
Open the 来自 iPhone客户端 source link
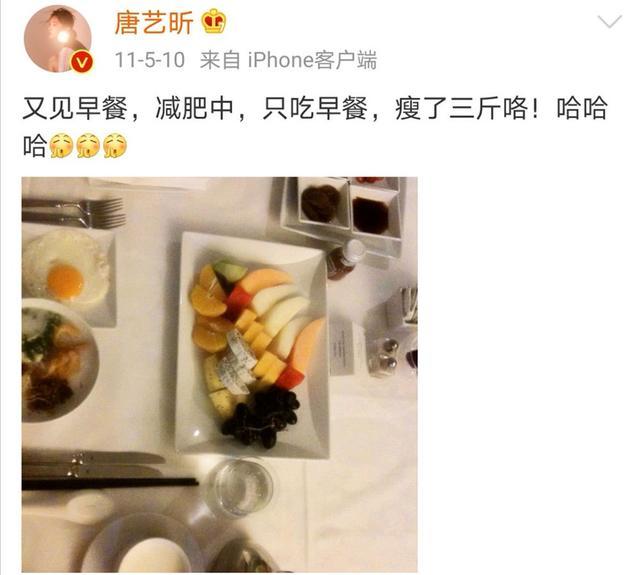click(288, 60)
